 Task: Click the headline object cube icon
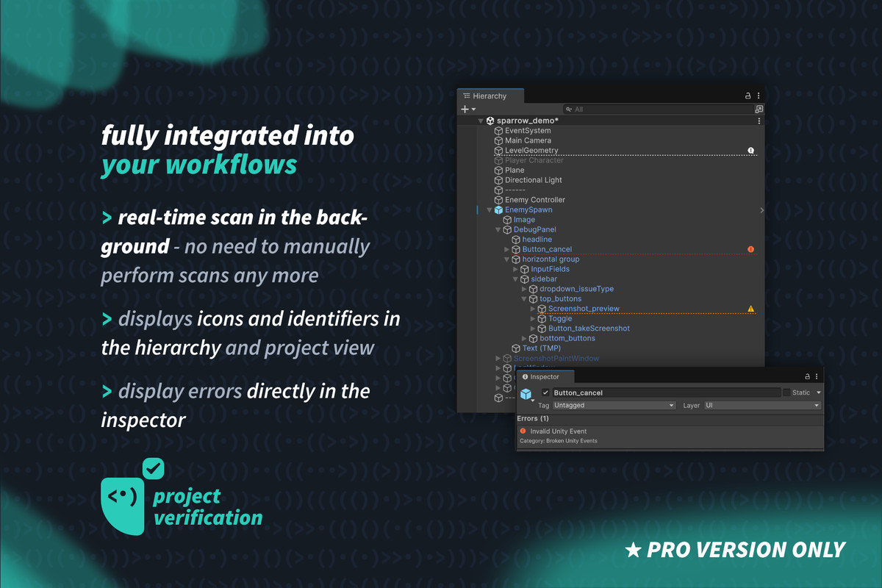[x=516, y=240]
